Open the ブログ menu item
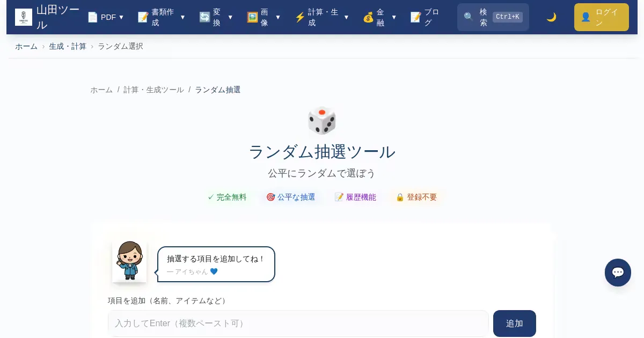Viewport: 644px width, 338px height. tap(426, 17)
